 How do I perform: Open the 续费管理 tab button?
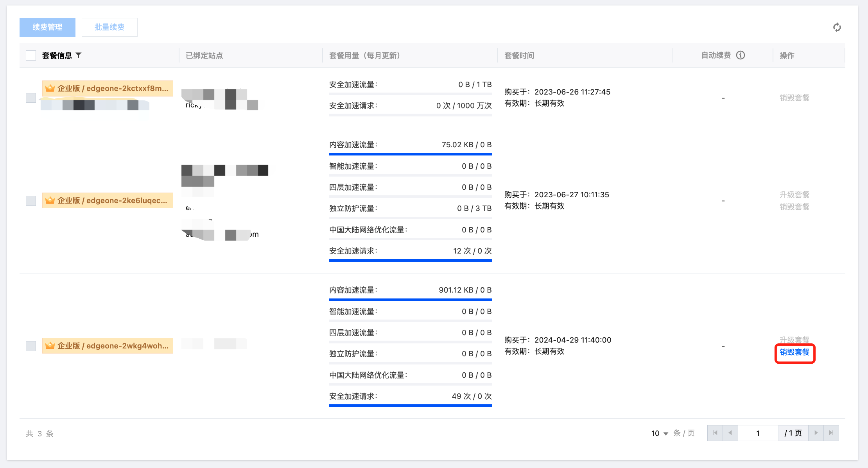tap(47, 27)
